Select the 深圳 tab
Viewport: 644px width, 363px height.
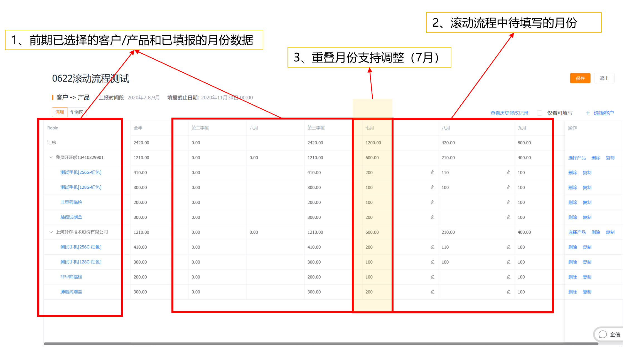tap(60, 112)
